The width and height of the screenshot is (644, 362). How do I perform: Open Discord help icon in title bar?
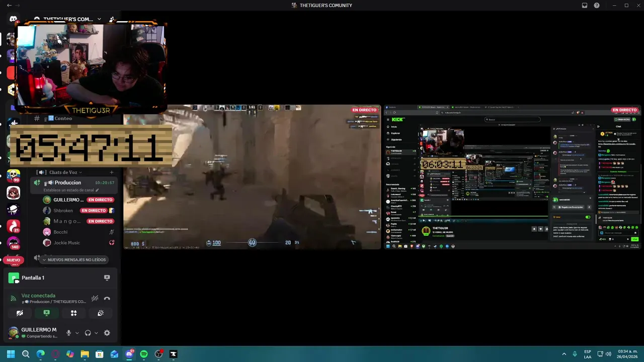pyautogui.click(x=597, y=5)
